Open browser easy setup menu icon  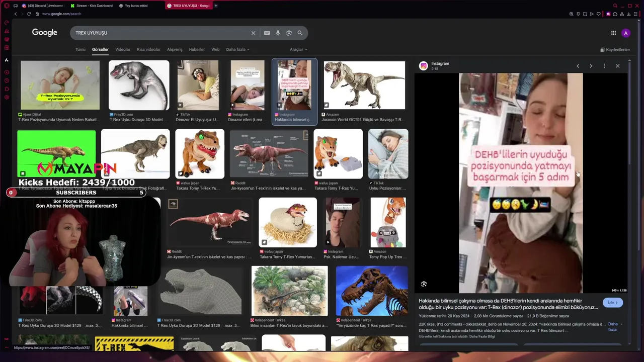(635, 14)
